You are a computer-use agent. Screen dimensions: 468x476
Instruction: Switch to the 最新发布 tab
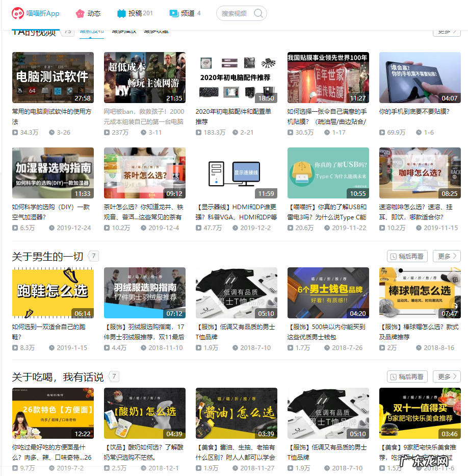click(91, 30)
